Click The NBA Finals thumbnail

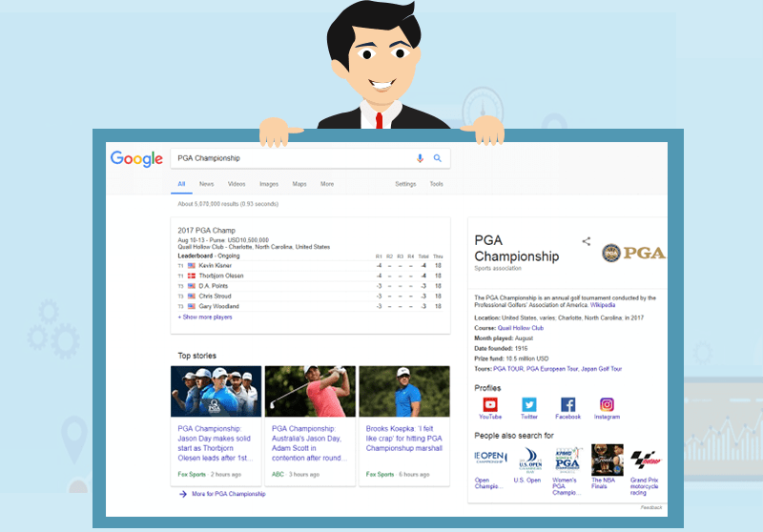(608, 460)
